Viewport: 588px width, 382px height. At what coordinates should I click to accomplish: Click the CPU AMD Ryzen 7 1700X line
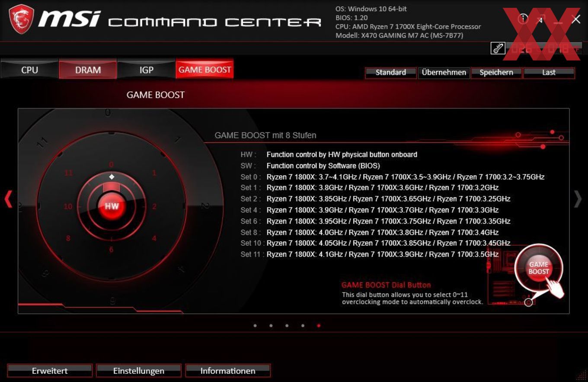408,27
